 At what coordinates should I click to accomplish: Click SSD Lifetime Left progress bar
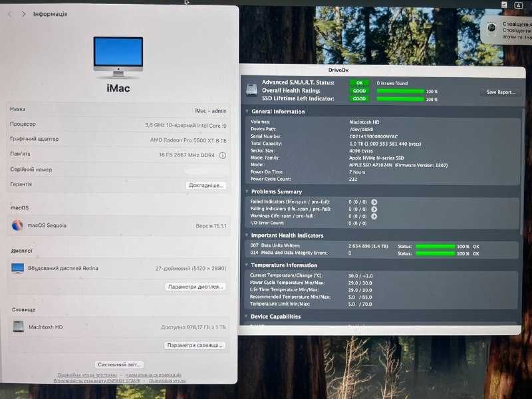(400, 99)
